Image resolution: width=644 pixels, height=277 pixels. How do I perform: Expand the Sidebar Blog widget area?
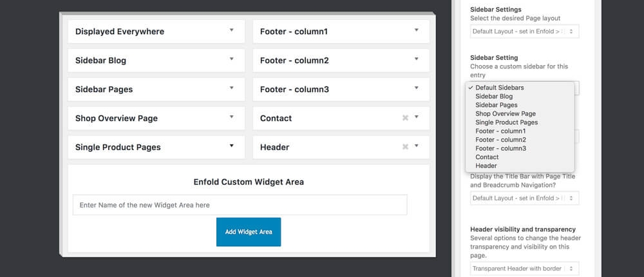click(x=232, y=59)
